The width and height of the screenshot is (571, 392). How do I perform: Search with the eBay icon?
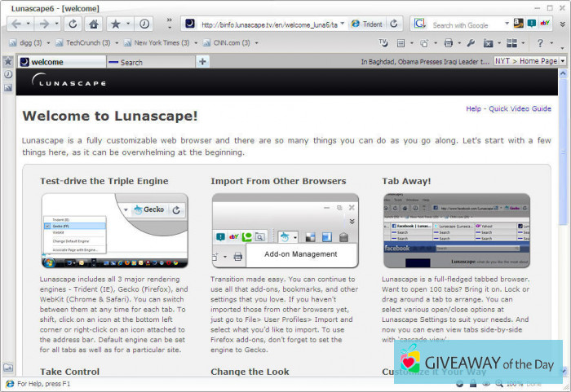pos(545,24)
